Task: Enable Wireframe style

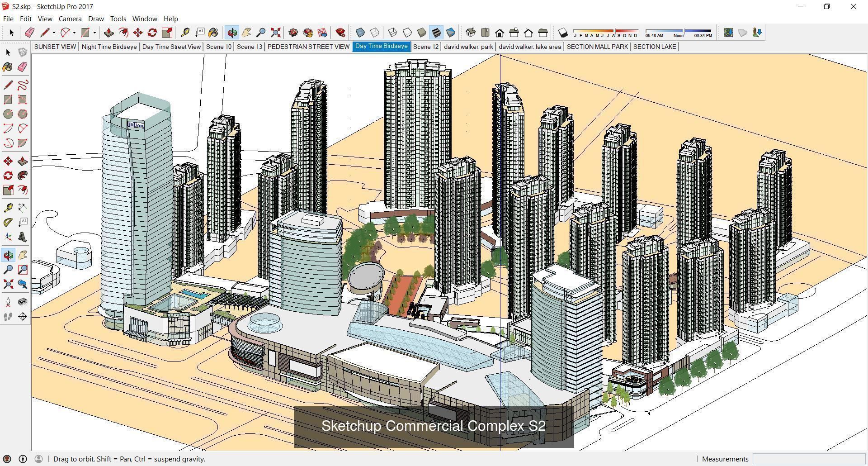Action: coord(393,33)
